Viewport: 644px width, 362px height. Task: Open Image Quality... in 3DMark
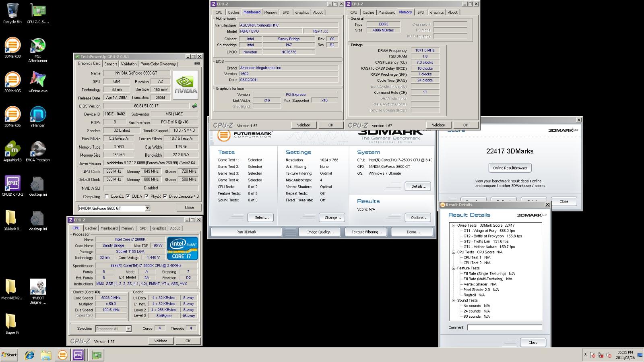(x=320, y=232)
